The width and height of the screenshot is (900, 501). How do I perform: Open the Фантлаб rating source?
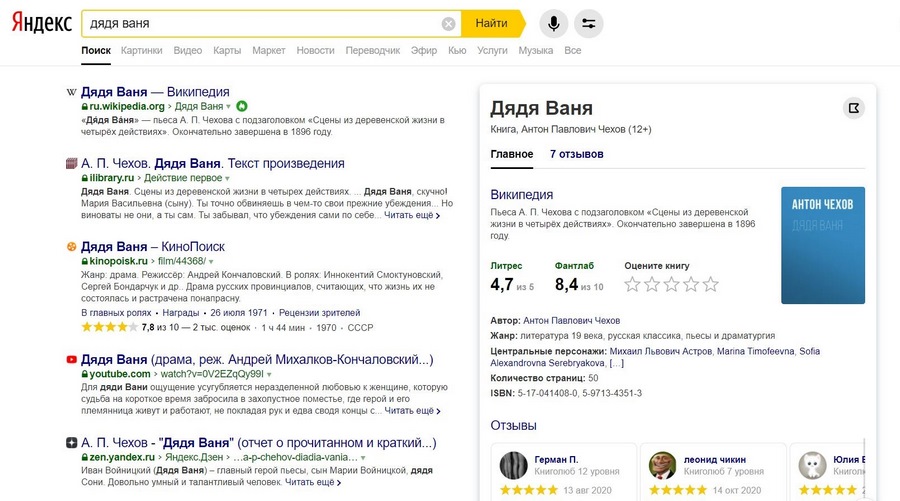coord(574,266)
